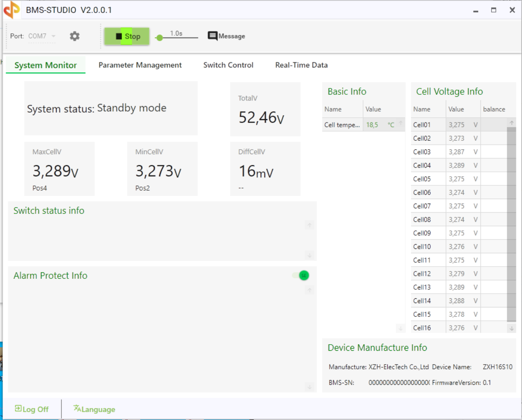Click the BMS-SN serial number value
This screenshot has height=420, width=522.
tap(399, 383)
